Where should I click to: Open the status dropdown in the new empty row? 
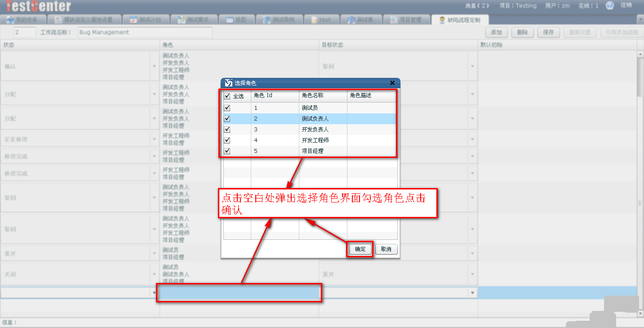154,292
